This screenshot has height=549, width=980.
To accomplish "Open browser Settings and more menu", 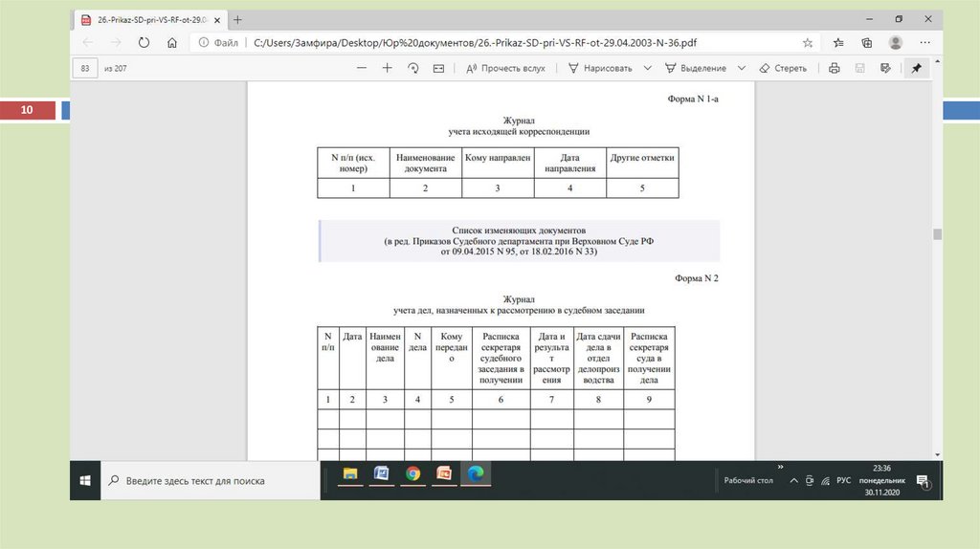I will click(925, 42).
